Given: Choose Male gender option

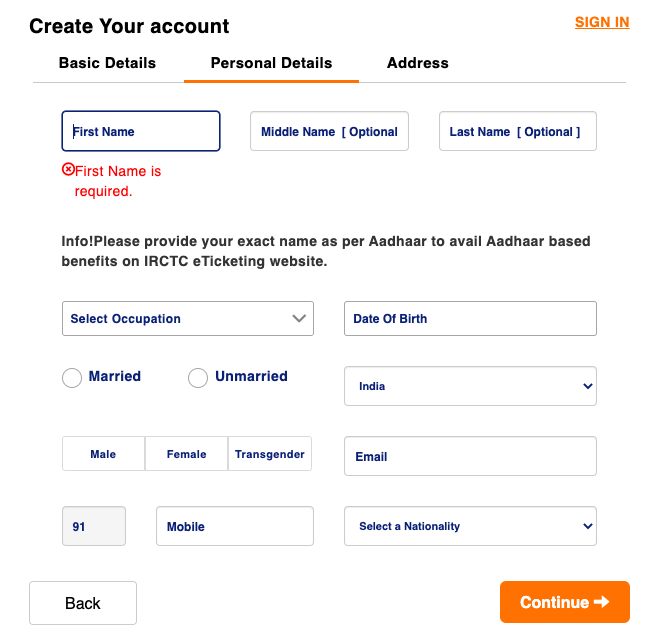Looking at the screenshot, I should click(x=103, y=454).
